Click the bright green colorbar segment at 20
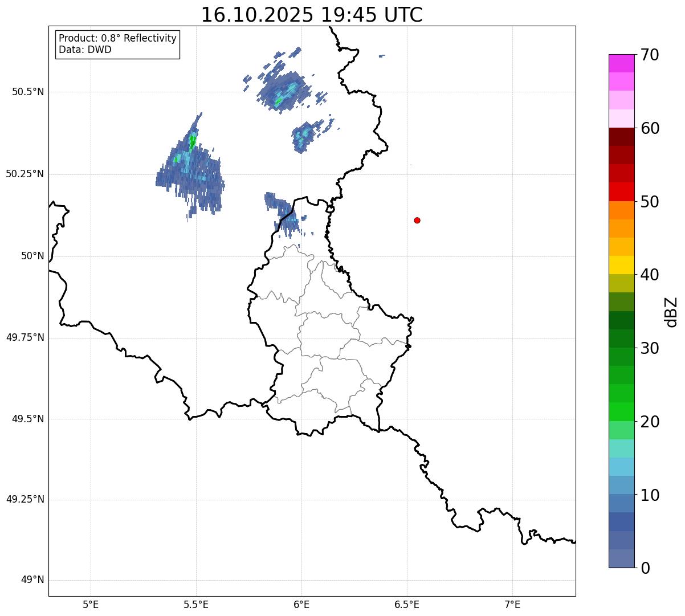685x616 pixels. [x=622, y=412]
